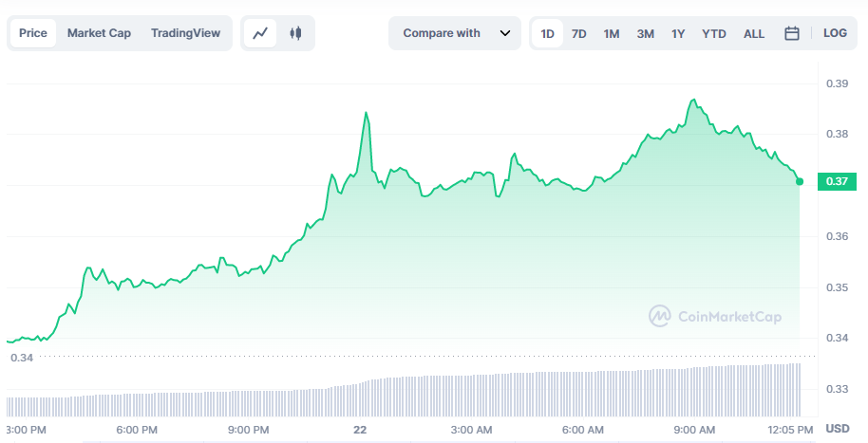Show 1M price history
Viewport: 868px width, 443px height.
612,33
